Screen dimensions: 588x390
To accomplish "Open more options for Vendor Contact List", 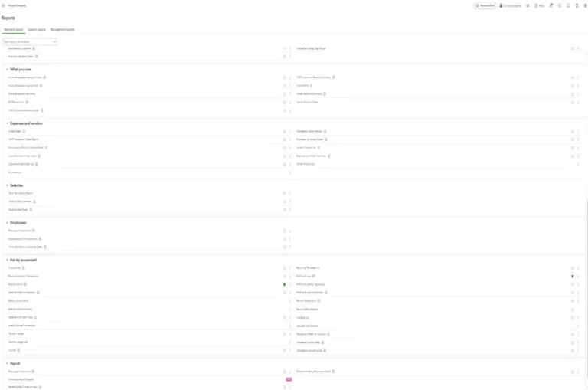I will [578, 148].
